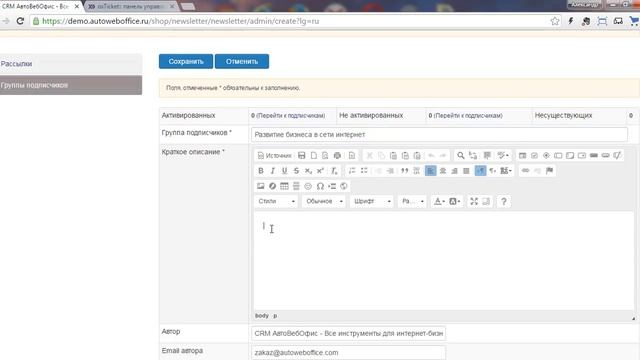This screenshot has height=360, width=640.
Task: Maximize the editor
Action: pyautogui.click(x=473, y=201)
